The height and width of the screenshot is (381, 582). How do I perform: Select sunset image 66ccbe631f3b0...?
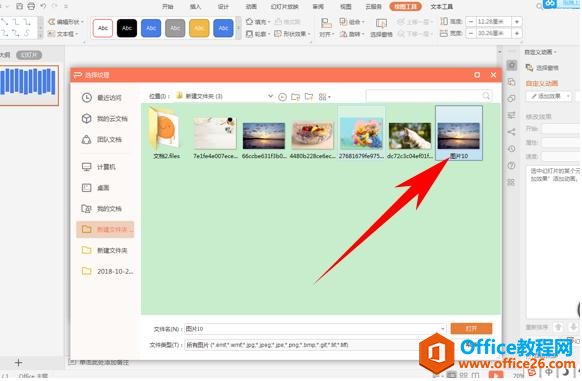pos(264,140)
